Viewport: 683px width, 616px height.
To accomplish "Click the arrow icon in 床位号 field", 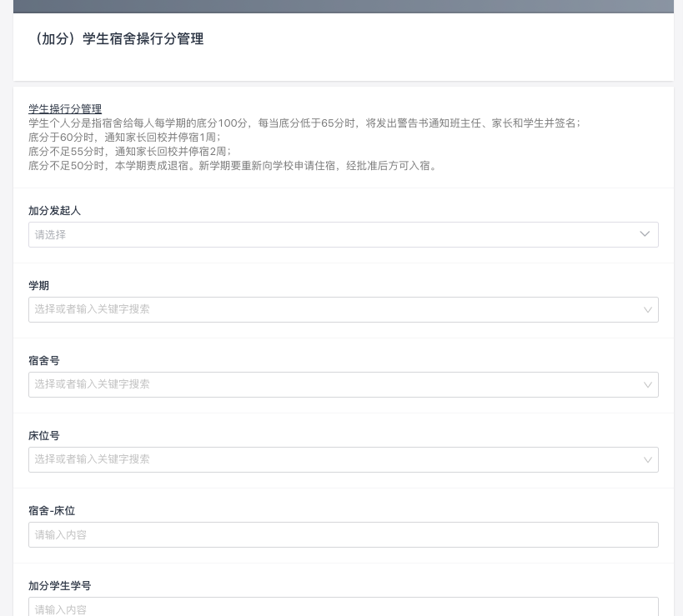I will (647, 459).
